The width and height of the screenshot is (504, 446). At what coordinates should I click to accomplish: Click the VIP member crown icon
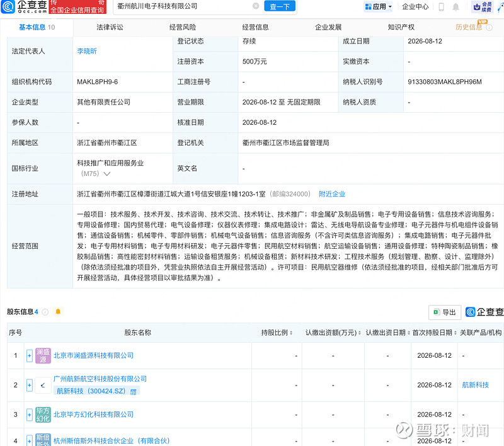(x=477, y=6)
